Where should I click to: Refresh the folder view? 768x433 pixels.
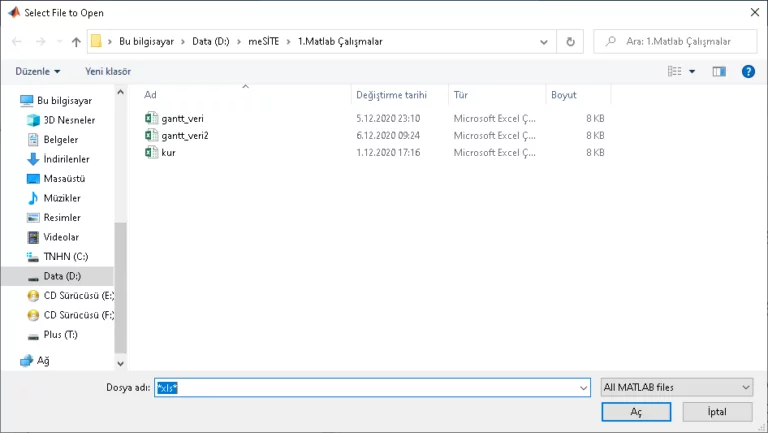(570, 42)
